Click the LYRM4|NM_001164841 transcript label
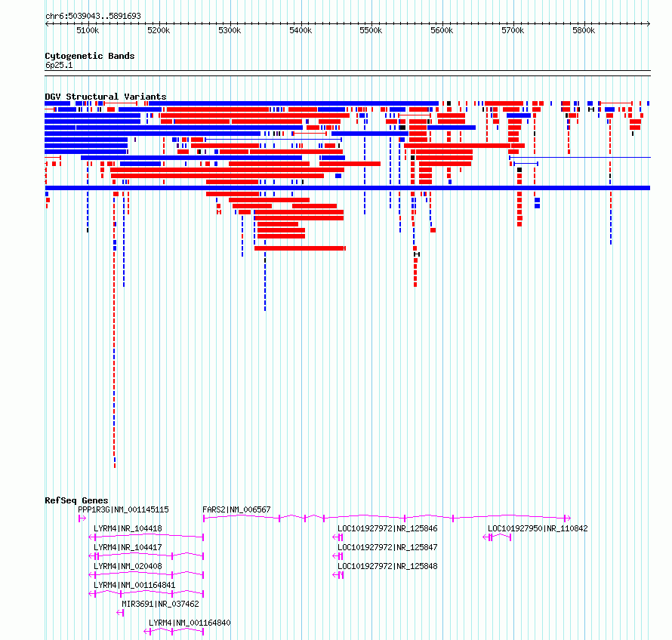The image size is (672, 640). pos(134,585)
